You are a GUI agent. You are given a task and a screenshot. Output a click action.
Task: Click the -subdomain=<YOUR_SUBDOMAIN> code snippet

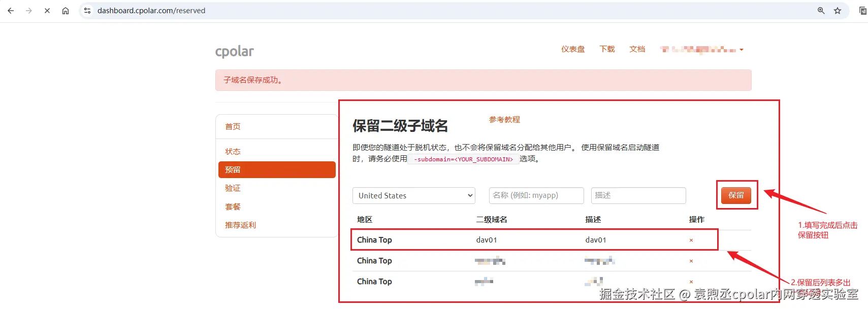pos(463,159)
